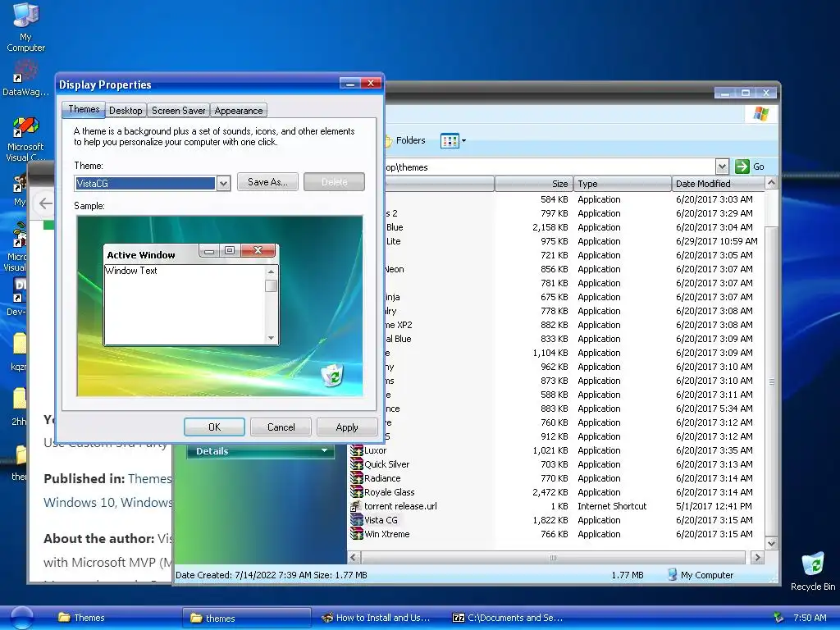
Task: Select the Quick Silver file icon
Action: tap(356, 464)
